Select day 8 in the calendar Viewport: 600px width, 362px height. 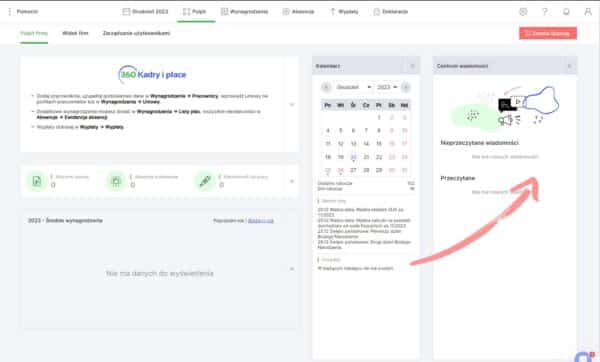[379, 130]
